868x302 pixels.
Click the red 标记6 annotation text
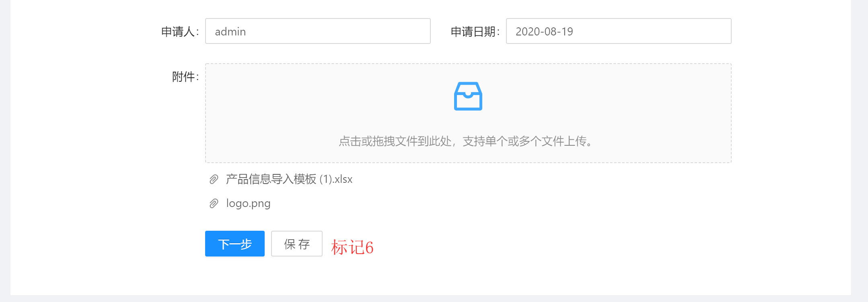(x=352, y=247)
